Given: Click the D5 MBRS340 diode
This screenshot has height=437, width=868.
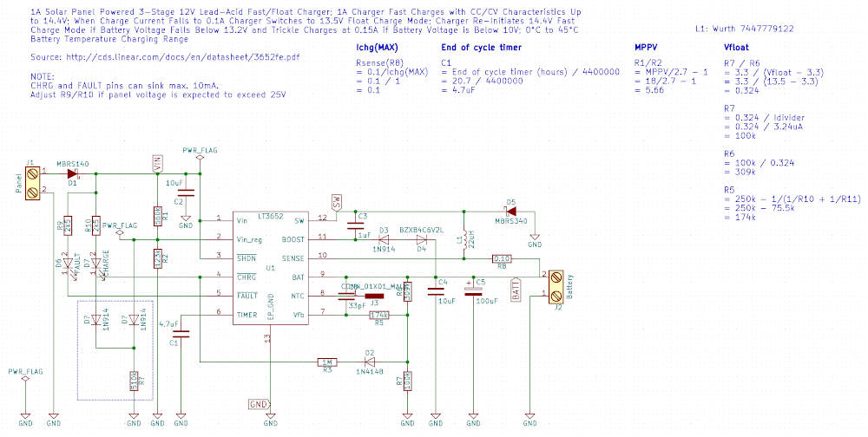Looking at the screenshot, I should pyautogui.click(x=511, y=212).
